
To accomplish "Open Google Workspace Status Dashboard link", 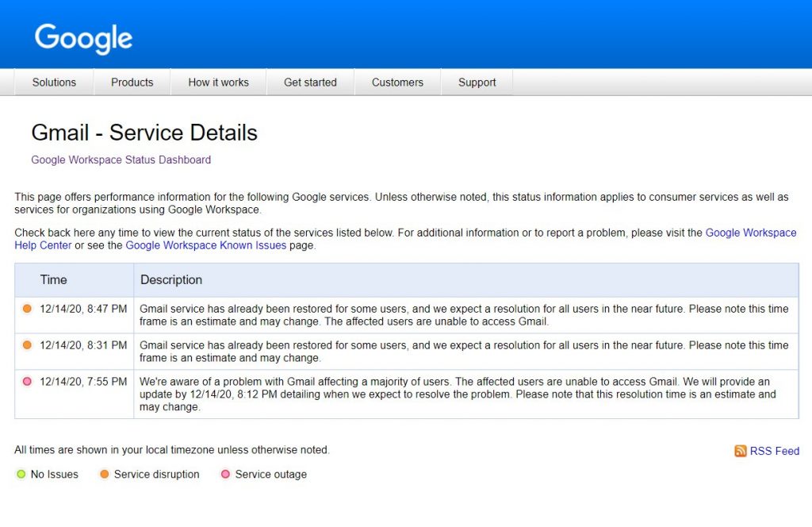I will [121, 160].
